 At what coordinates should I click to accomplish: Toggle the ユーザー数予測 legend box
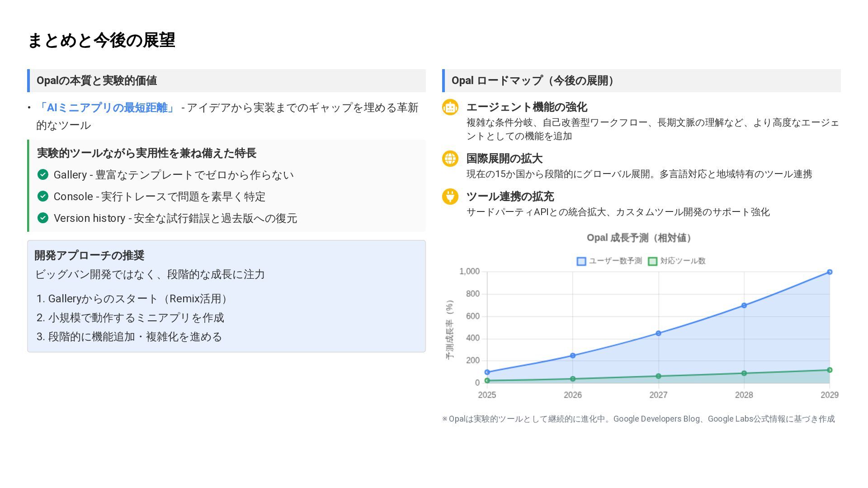[x=581, y=261]
